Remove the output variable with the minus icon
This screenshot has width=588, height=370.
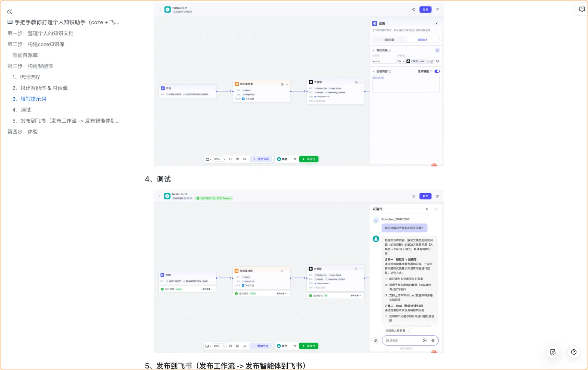coord(437,61)
